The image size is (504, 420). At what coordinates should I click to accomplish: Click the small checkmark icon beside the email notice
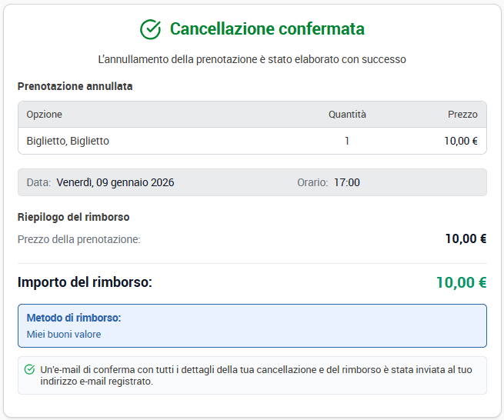29,369
